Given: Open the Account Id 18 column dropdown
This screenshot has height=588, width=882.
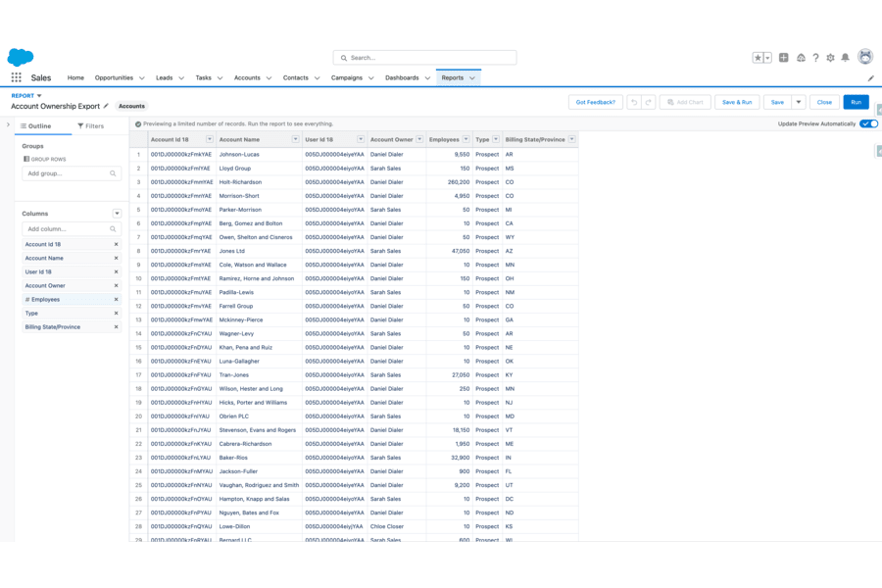Looking at the screenshot, I should click(208, 139).
